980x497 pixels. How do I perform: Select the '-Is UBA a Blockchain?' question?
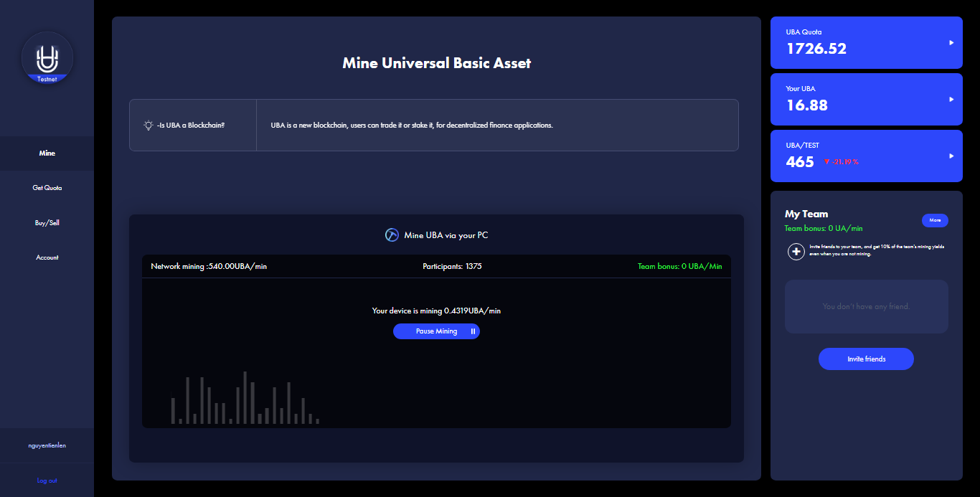tap(191, 126)
